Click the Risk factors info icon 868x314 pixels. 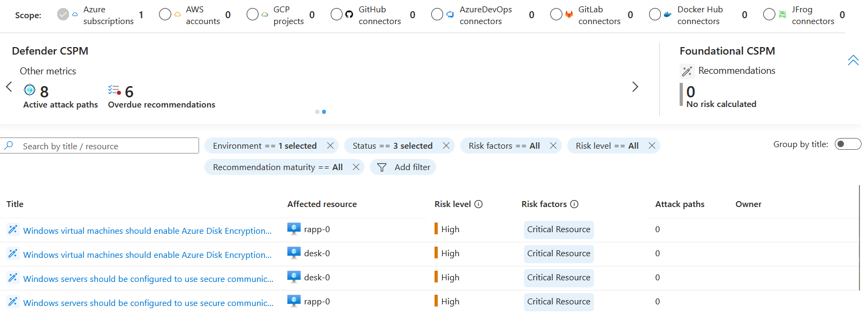[574, 204]
